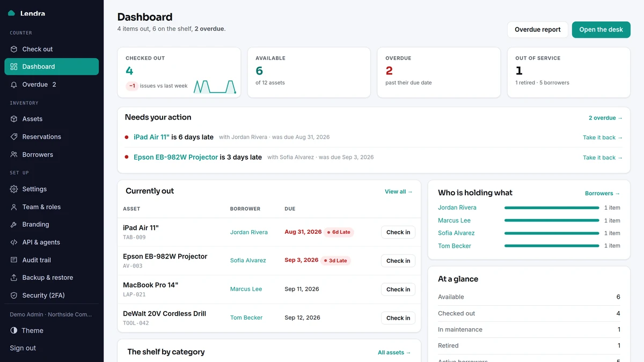Viewport: 644px width, 362px height.
Task: Click the Borrowers people icon
Action: 14,154
